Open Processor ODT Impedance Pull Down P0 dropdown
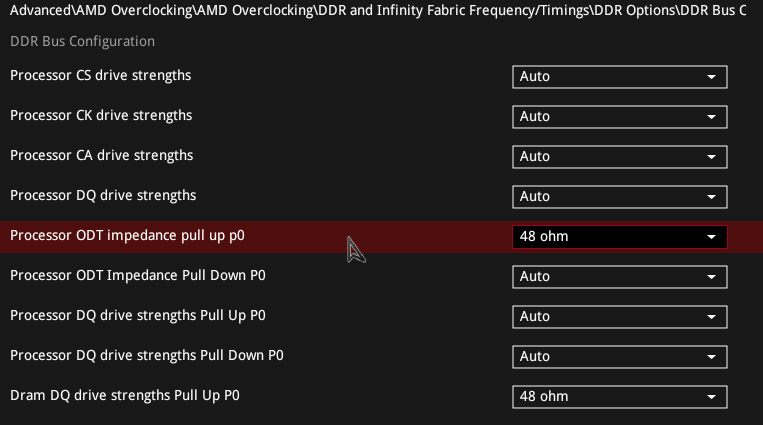Screen dimensions: 763x425 pos(619,277)
